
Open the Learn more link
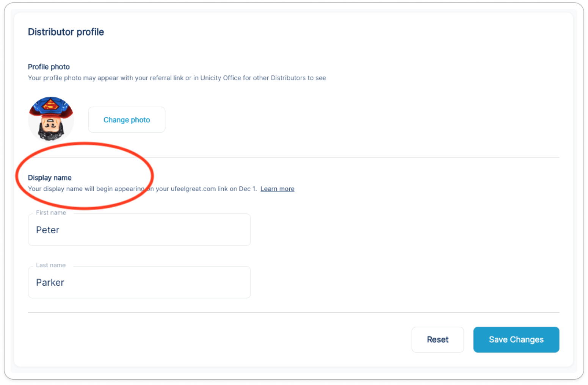pos(278,189)
